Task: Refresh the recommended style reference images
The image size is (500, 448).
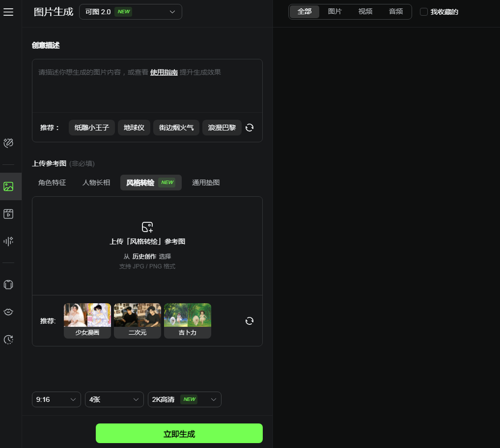Action: pyautogui.click(x=250, y=320)
